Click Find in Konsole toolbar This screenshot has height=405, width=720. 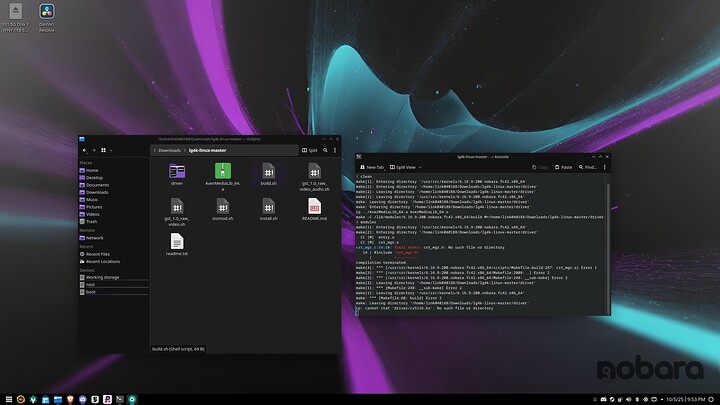(587, 167)
